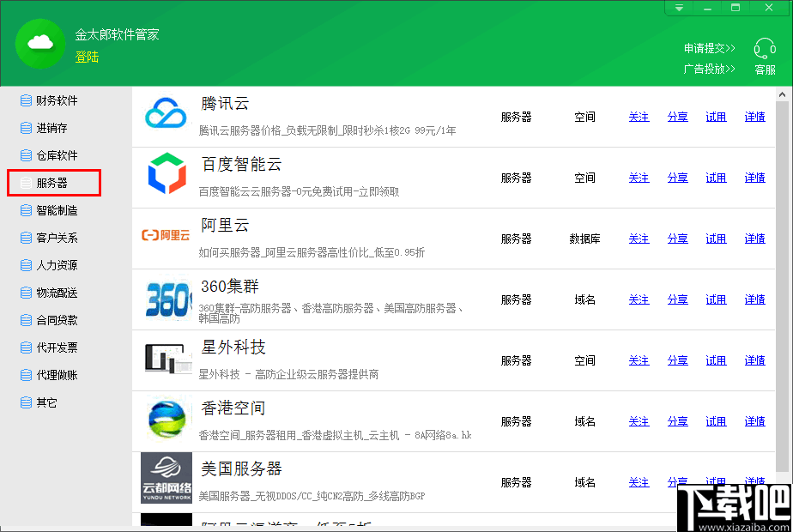Click the 代开发票 category icon

[x=27, y=348]
